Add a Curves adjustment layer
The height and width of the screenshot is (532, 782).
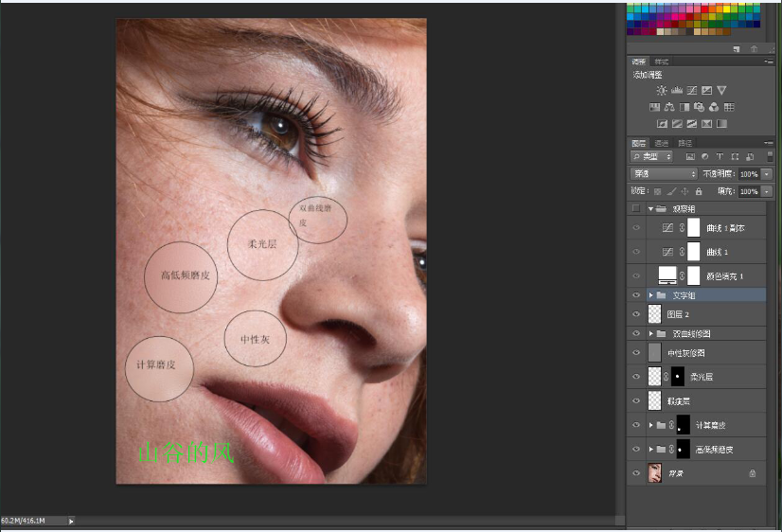pyautogui.click(x=692, y=91)
